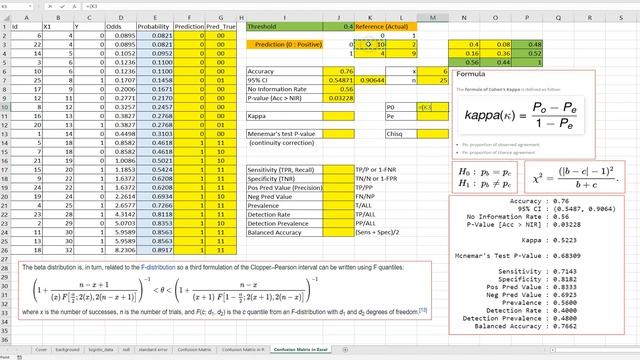This screenshot has width=640, height=360.
Task: Select row header 10
Action: coord(5,107)
